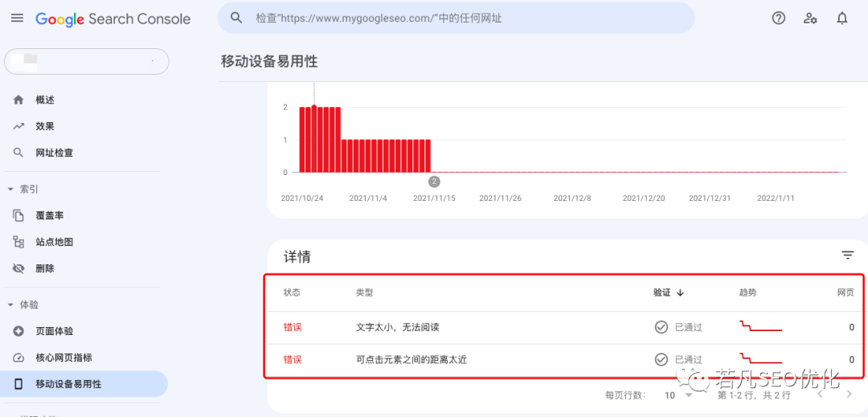Click annotation marker 2 on chart
The height and width of the screenshot is (417, 868).
435,182
